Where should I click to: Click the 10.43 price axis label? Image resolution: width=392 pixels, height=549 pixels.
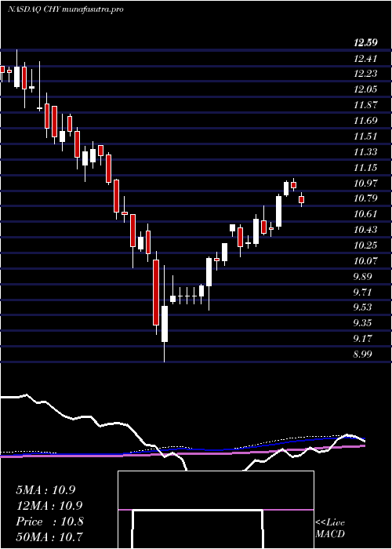coord(365,229)
